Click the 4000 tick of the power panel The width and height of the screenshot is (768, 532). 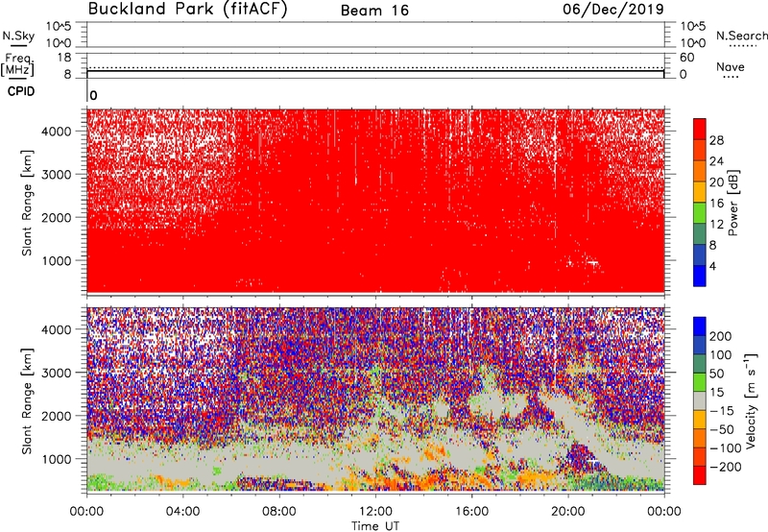click(57, 132)
